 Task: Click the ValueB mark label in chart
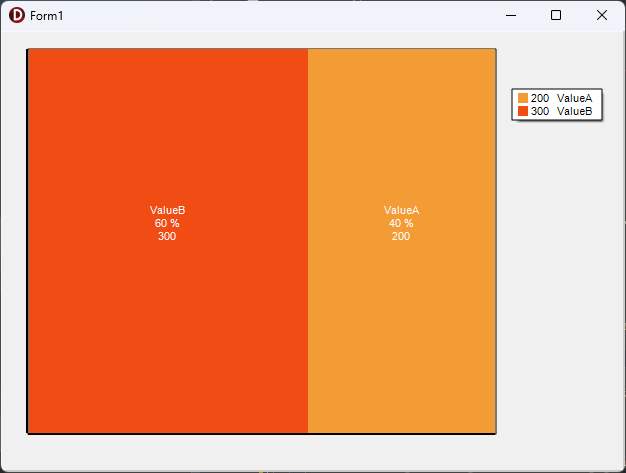(x=167, y=210)
